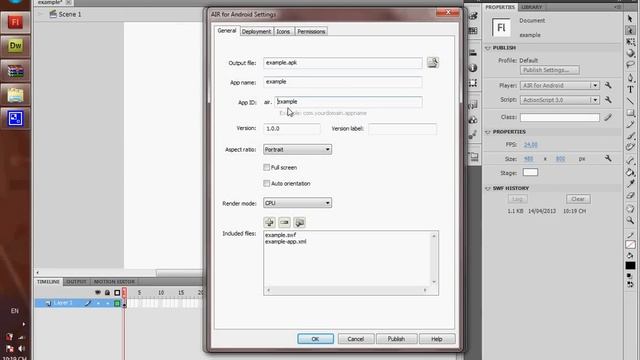Select the Selection arrow tool
The width and height of the screenshot is (640, 360).
630,19
